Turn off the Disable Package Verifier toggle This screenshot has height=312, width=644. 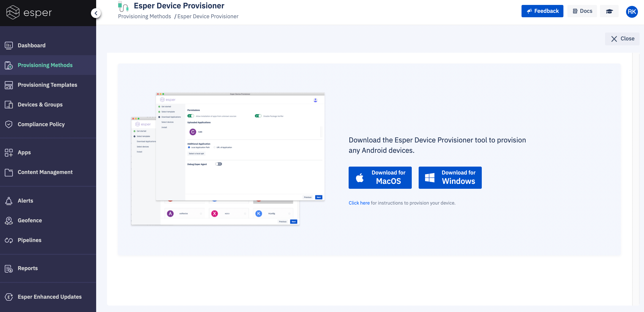[258, 116]
